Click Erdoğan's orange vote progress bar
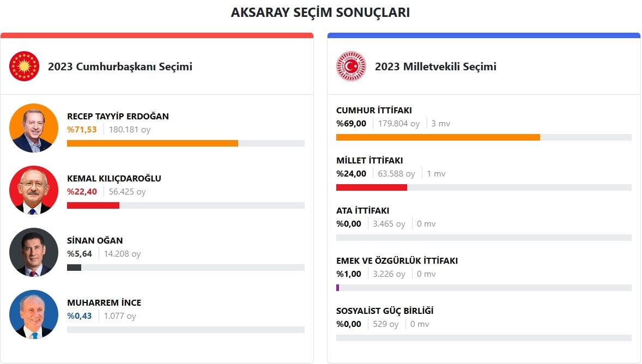The width and height of the screenshot is (642, 364). pos(152,143)
